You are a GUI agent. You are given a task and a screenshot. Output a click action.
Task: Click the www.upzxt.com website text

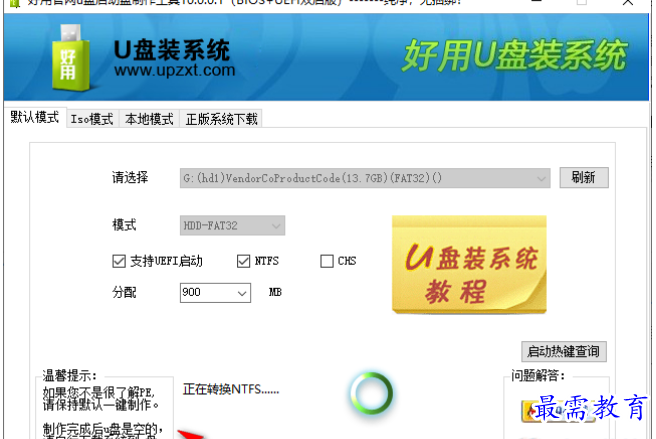pyautogui.click(x=174, y=70)
